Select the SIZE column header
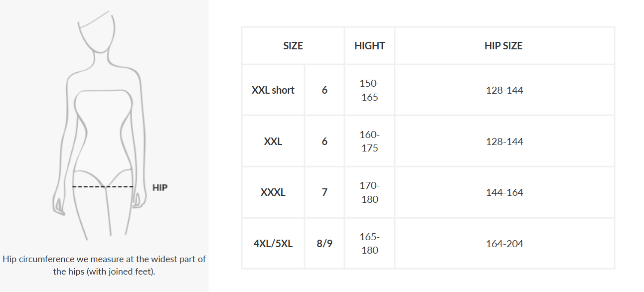Screen dimensions: 644x292 (x=293, y=46)
